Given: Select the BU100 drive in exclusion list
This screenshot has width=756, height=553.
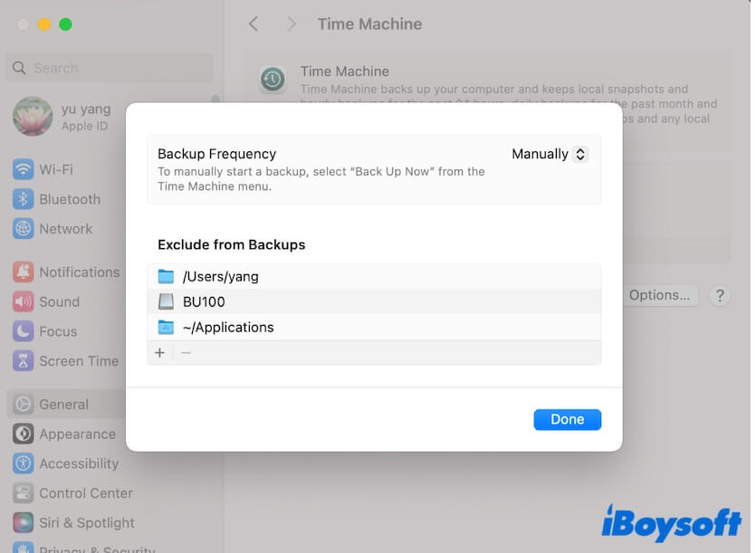Looking at the screenshot, I should [203, 302].
